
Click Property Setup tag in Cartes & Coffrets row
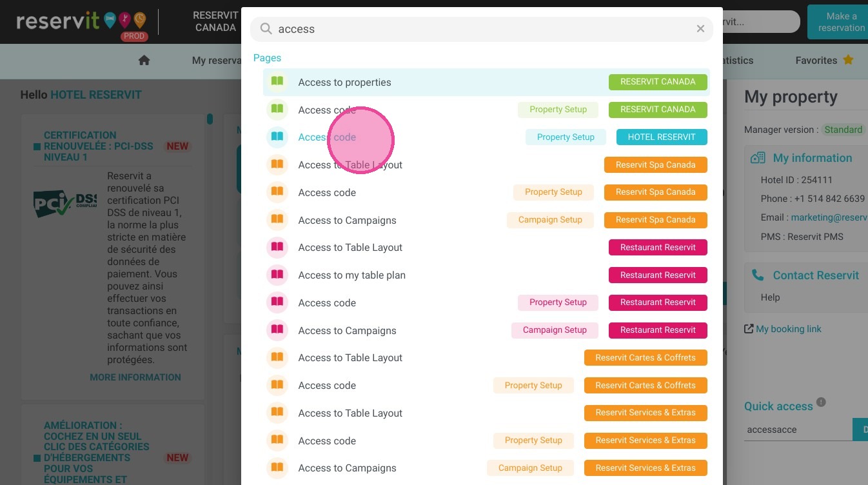tap(533, 385)
